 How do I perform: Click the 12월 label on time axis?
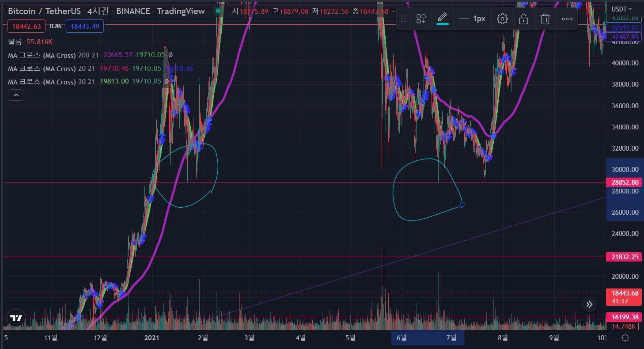click(101, 338)
